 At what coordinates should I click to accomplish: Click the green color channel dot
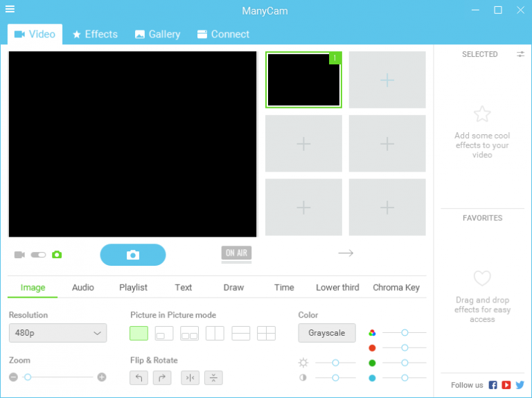(372, 363)
